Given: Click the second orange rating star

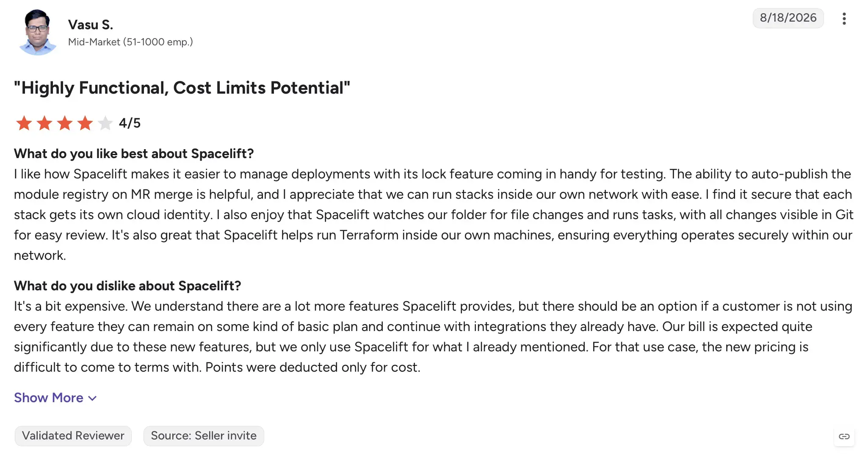Looking at the screenshot, I should 44,123.
